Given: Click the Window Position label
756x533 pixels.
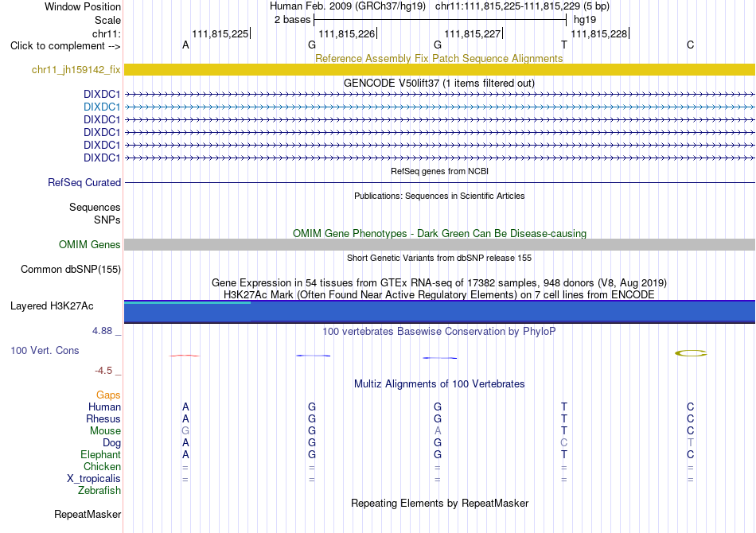Looking at the screenshot, I should 83,6.
